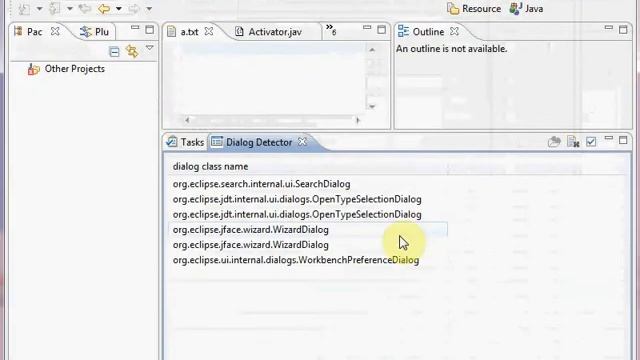Show the hidden editor tabs list
The width and height of the screenshot is (640, 360).
tap(331, 29)
